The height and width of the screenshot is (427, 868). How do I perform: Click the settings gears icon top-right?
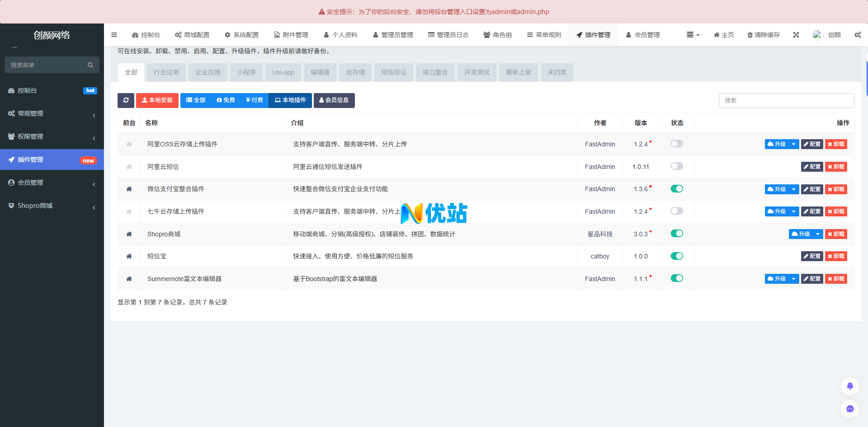tap(858, 35)
